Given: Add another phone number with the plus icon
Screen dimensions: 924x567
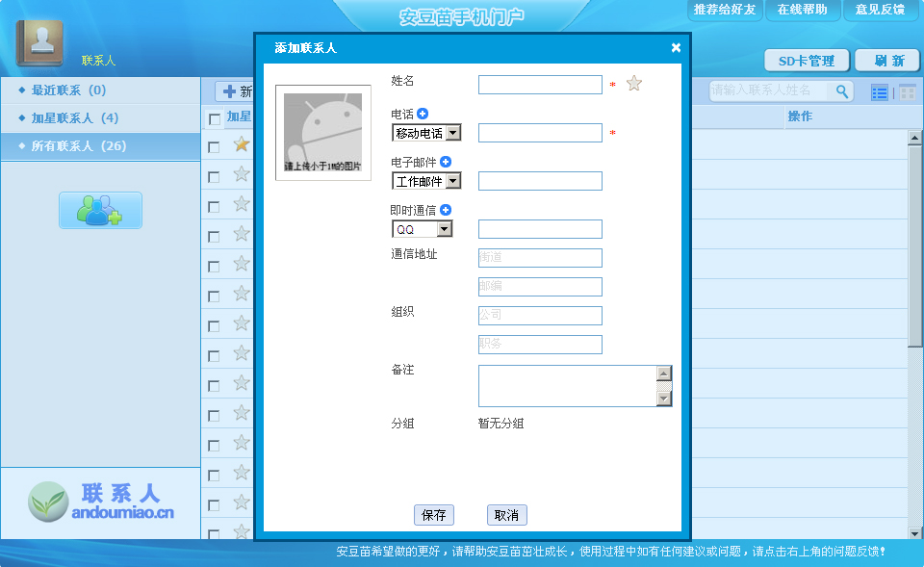Looking at the screenshot, I should tap(423, 114).
